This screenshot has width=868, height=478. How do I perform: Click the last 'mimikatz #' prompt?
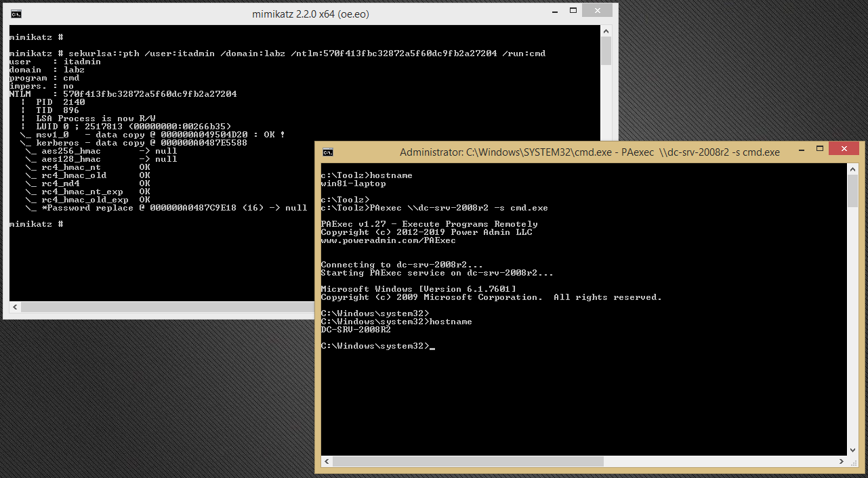[x=36, y=224]
